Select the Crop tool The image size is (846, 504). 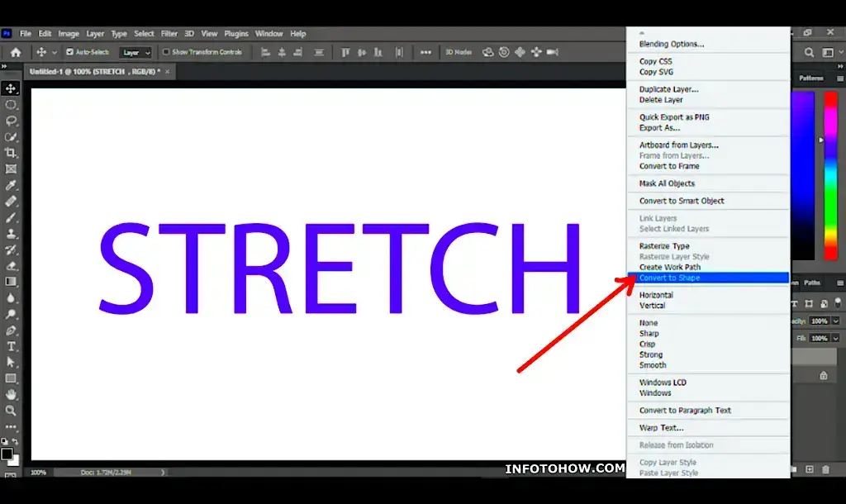pyautogui.click(x=11, y=153)
